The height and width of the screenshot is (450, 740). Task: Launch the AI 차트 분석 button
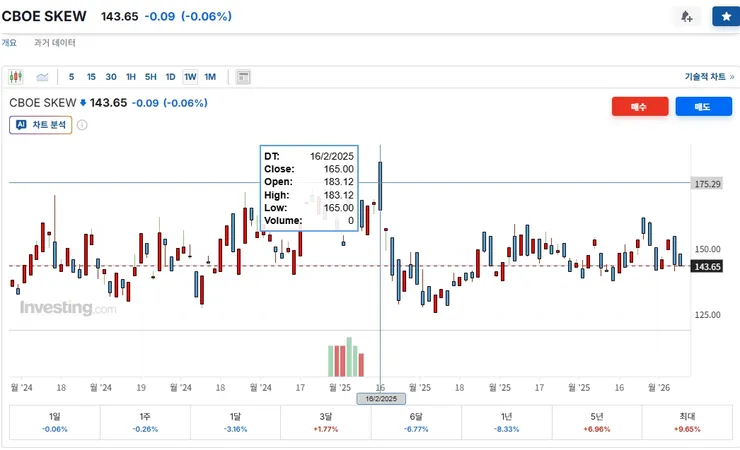coord(41,125)
